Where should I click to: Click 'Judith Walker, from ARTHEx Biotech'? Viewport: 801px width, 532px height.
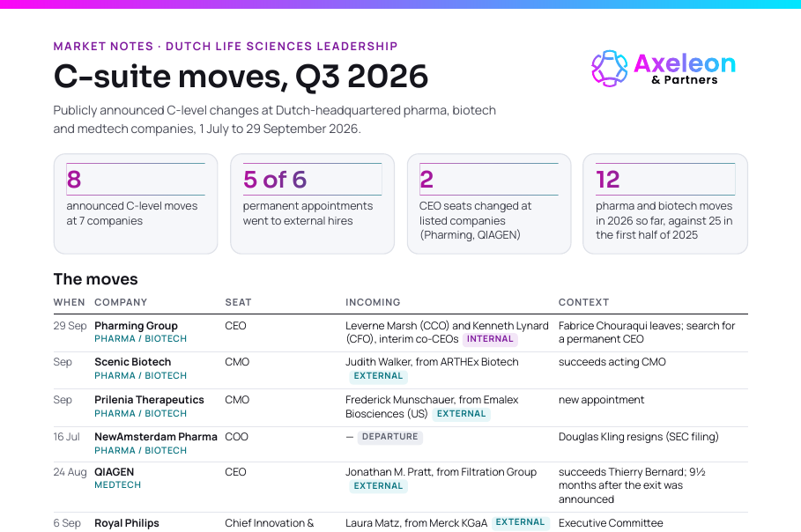pos(432,362)
